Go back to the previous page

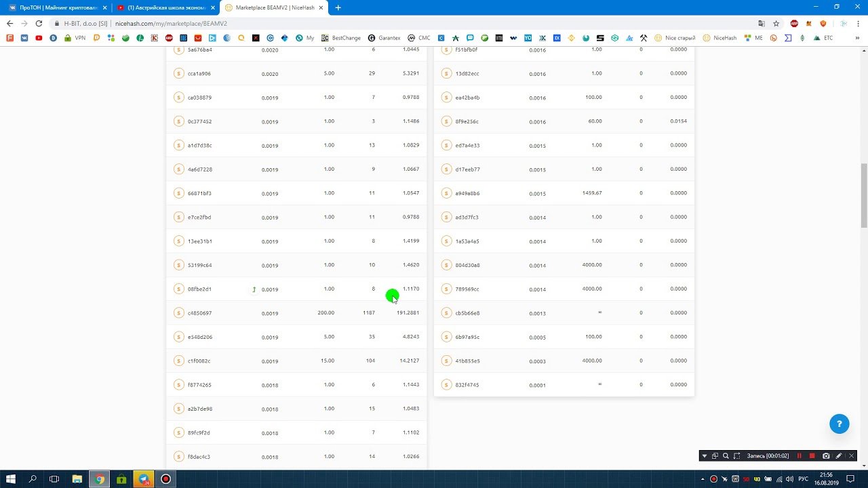click(9, 23)
